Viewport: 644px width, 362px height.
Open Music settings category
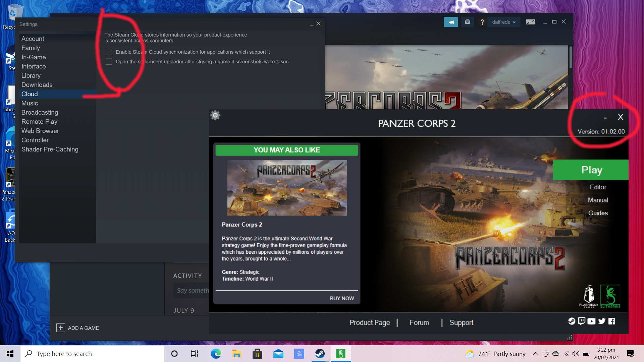coord(30,103)
